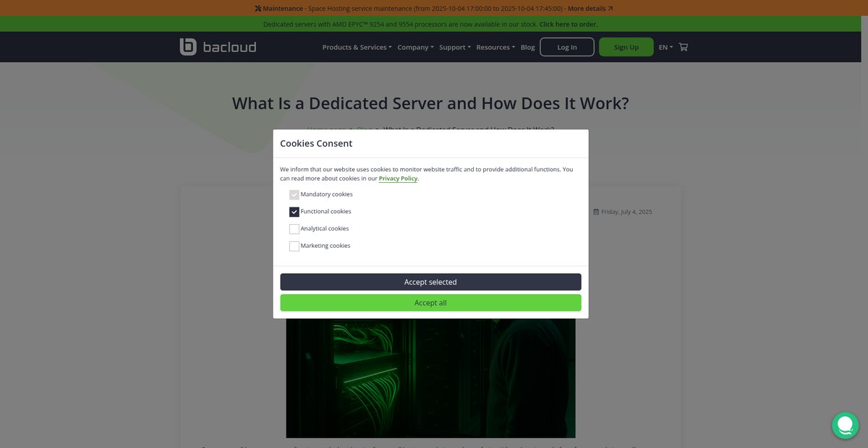Click the Friday, July 4, 2025 date
The image size is (868, 448).
[626, 212]
